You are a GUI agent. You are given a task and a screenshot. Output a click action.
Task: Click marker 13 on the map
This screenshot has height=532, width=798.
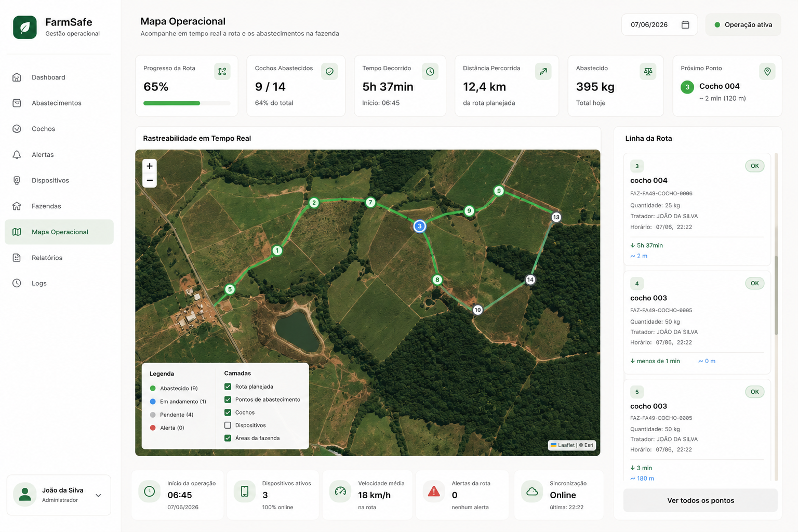click(x=556, y=217)
